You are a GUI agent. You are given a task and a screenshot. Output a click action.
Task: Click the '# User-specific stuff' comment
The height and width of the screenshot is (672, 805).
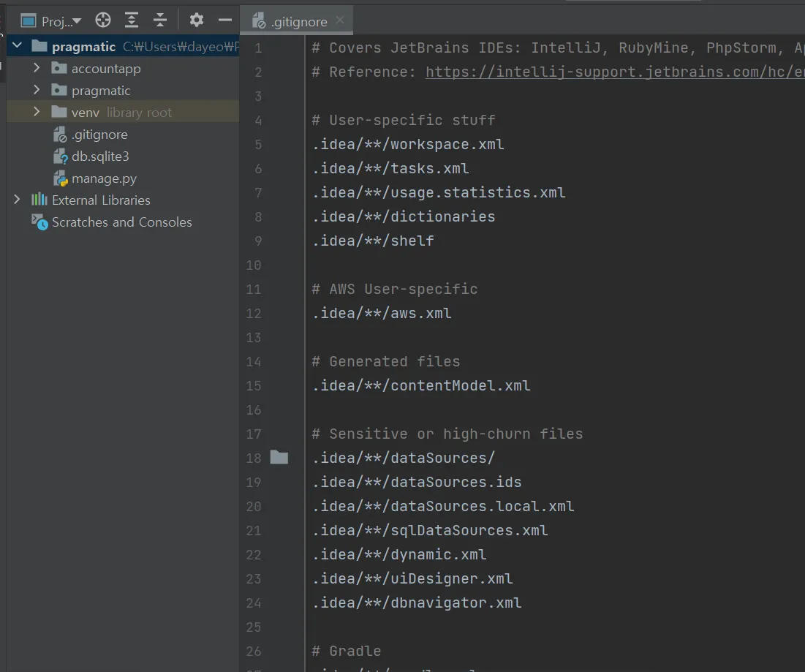(404, 120)
